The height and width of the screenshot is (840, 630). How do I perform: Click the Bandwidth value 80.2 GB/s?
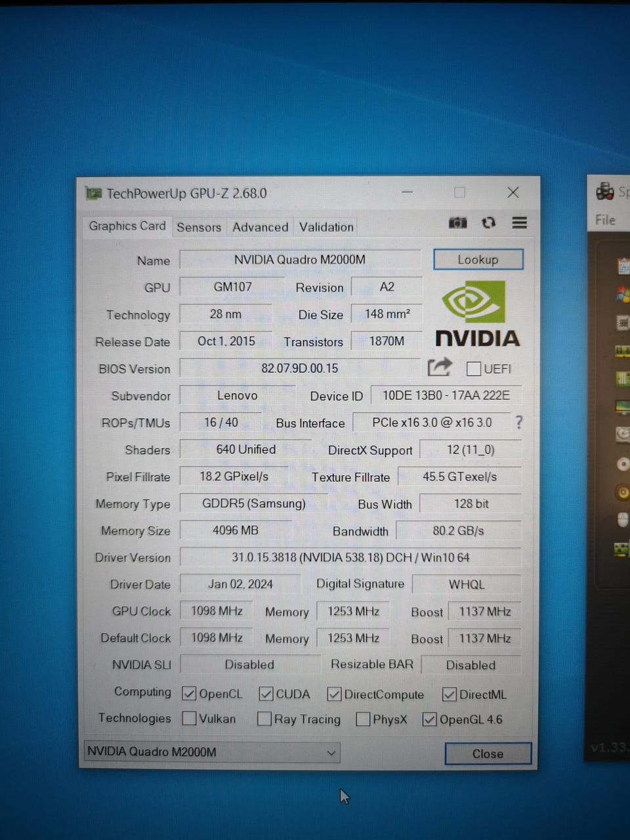(459, 530)
